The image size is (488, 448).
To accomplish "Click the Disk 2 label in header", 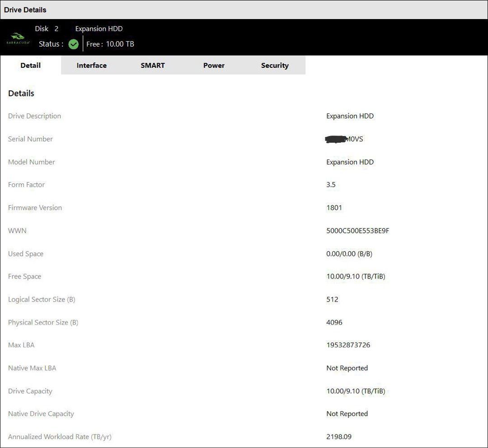I will (x=47, y=28).
